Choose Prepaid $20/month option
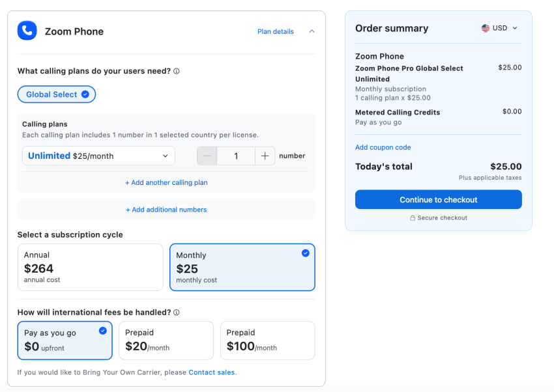554x392 pixels. (166, 341)
